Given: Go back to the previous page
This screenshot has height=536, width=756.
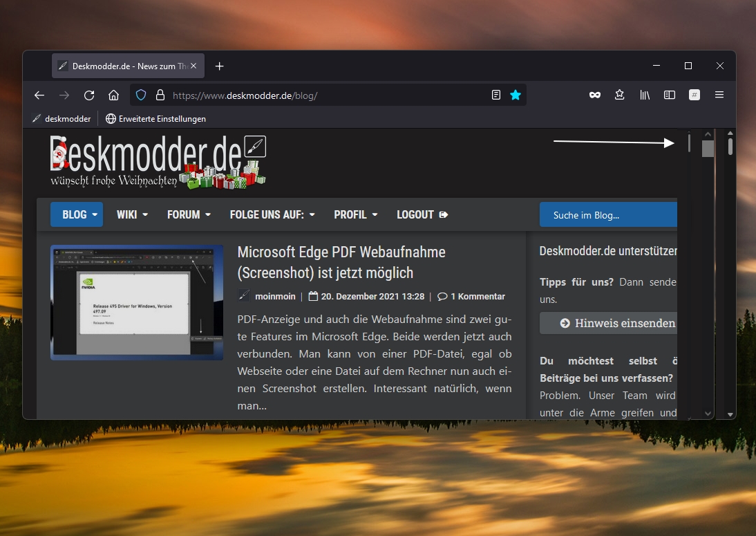Looking at the screenshot, I should [x=39, y=95].
